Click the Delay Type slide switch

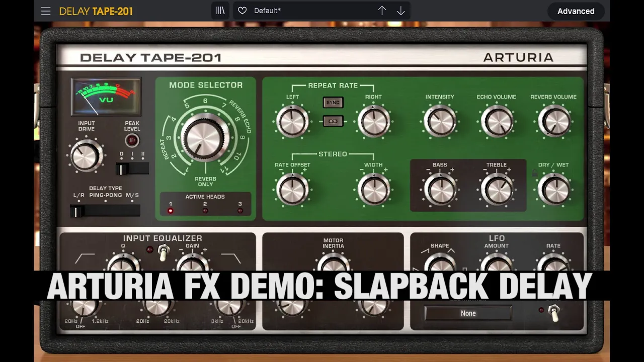click(105, 211)
